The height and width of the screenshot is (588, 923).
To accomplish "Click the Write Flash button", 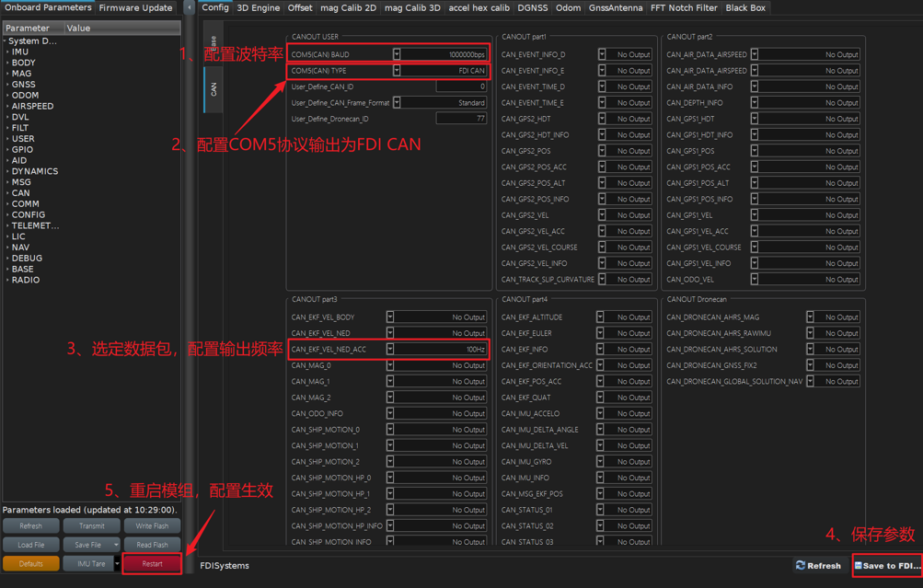I will (152, 526).
